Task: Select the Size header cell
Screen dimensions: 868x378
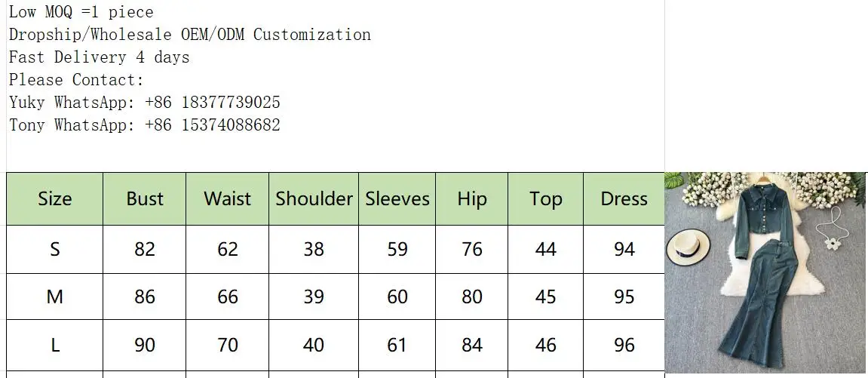Action: click(54, 198)
